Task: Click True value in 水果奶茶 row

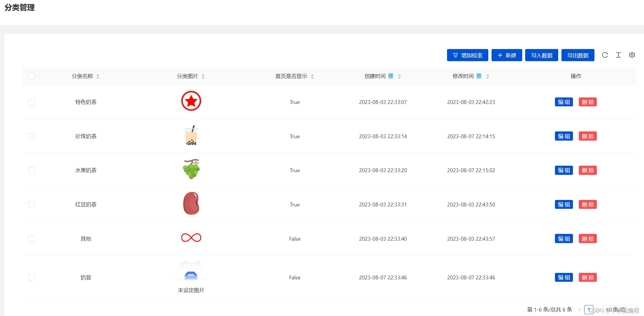Action: coord(295,170)
